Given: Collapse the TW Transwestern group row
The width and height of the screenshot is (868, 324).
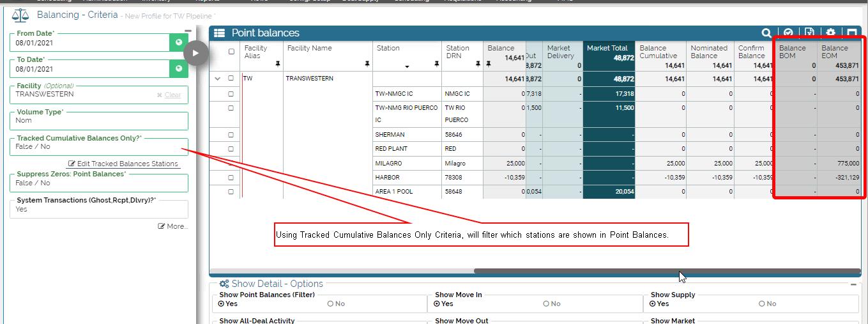Looking at the screenshot, I should [218, 79].
